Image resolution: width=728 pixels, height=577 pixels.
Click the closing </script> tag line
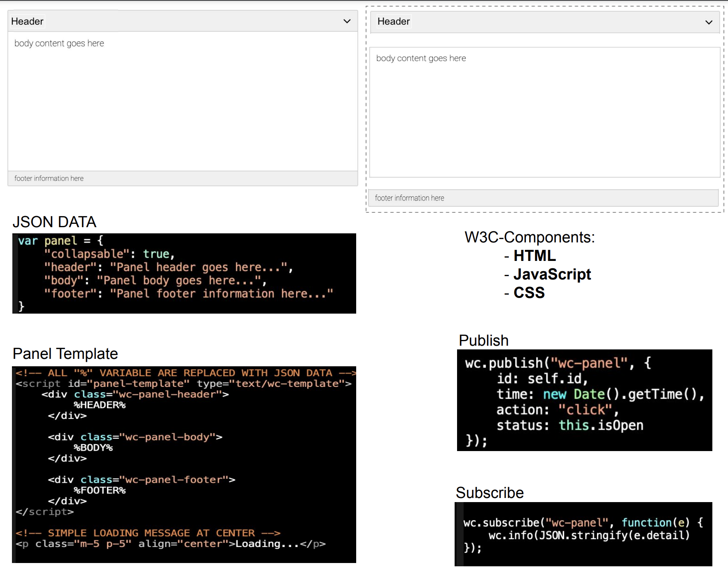click(x=45, y=512)
